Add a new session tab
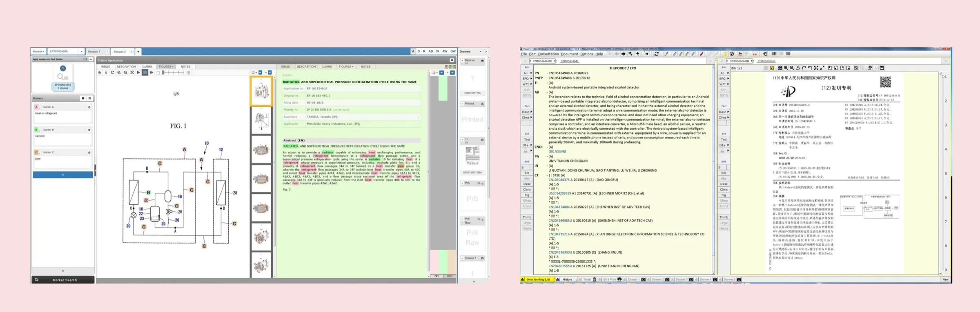Screen dimensions: 980x312 point(138,52)
